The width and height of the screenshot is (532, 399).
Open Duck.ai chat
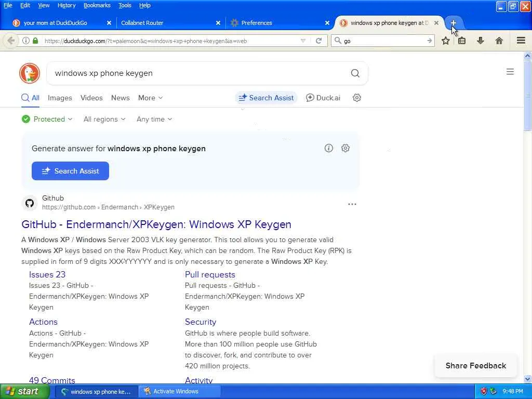tap(323, 98)
